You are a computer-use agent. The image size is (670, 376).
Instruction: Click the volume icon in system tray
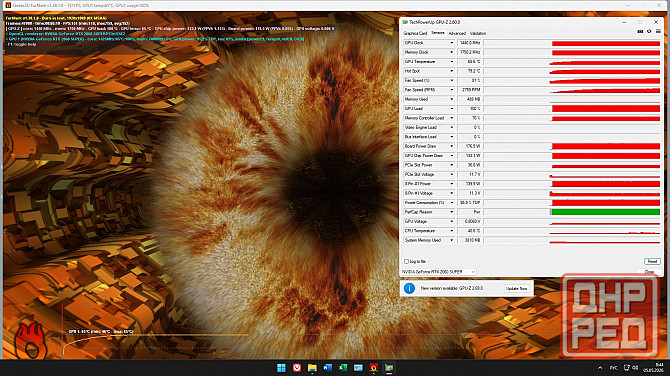tap(635, 368)
